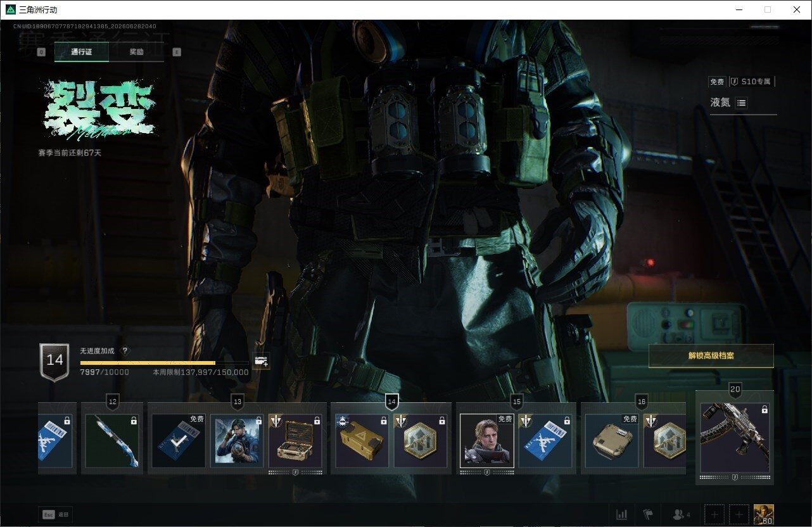Click the 7997/10000 progress value
This screenshot has height=527, width=812.
pos(105,372)
